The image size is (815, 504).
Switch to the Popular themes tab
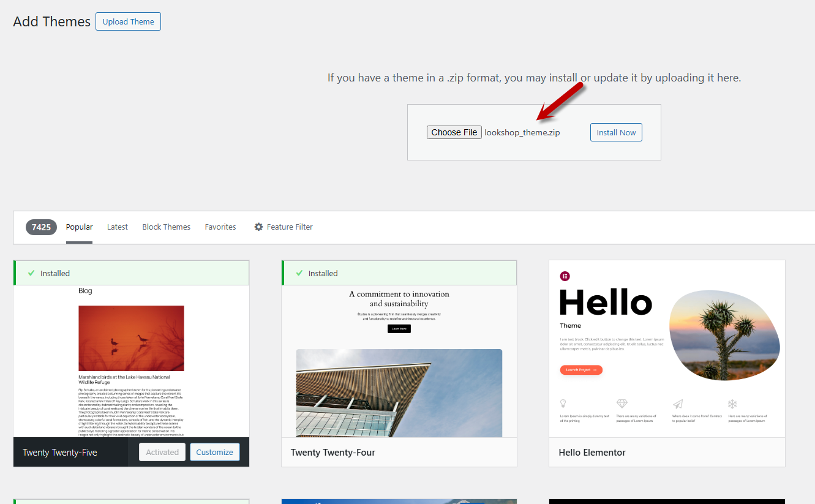point(79,227)
